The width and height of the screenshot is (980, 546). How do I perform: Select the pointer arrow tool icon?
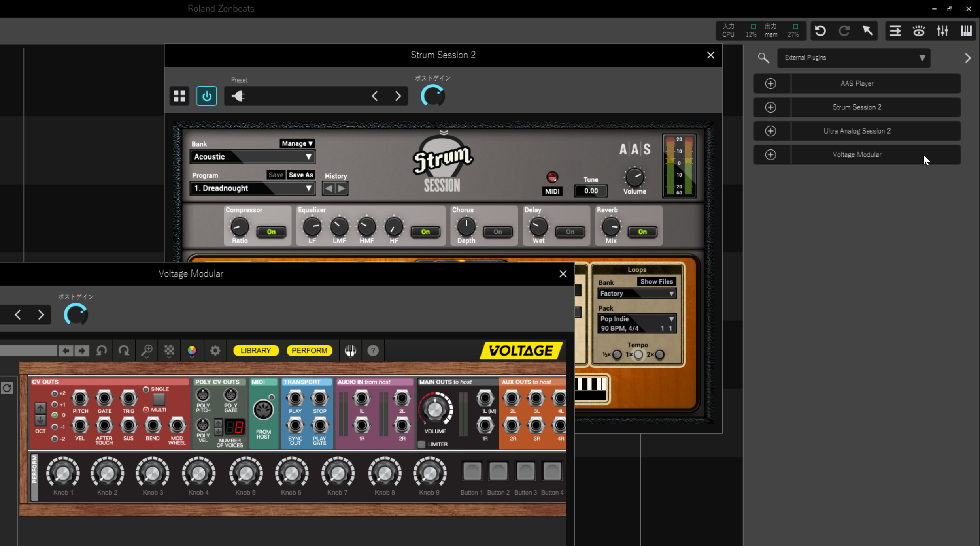pos(868,31)
